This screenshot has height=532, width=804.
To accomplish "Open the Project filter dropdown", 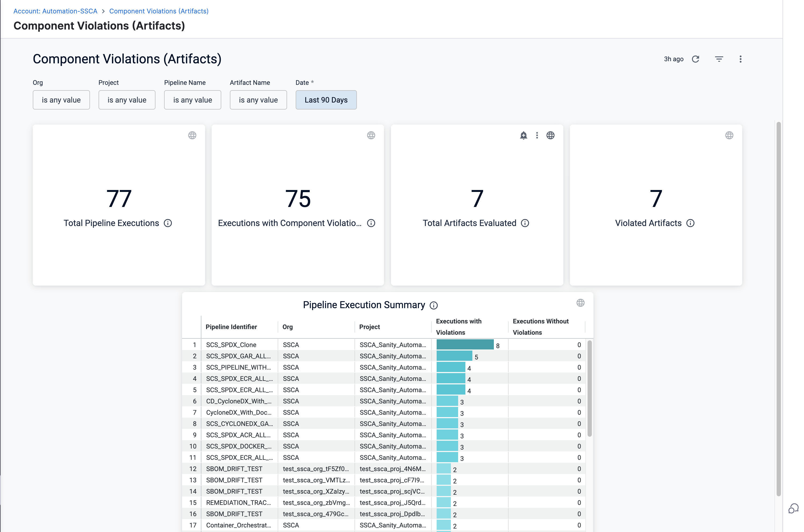I will coord(126,100).
